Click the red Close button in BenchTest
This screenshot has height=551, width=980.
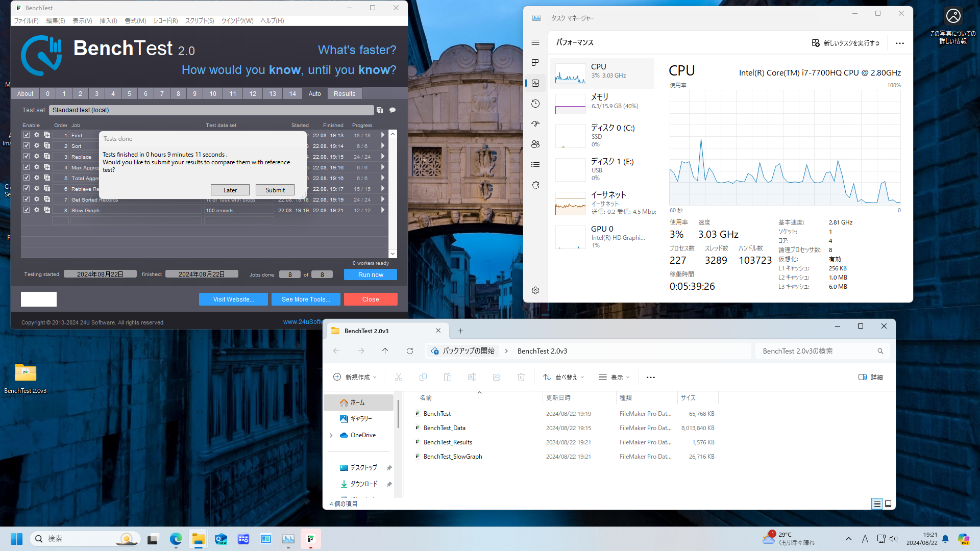point(371,299)
